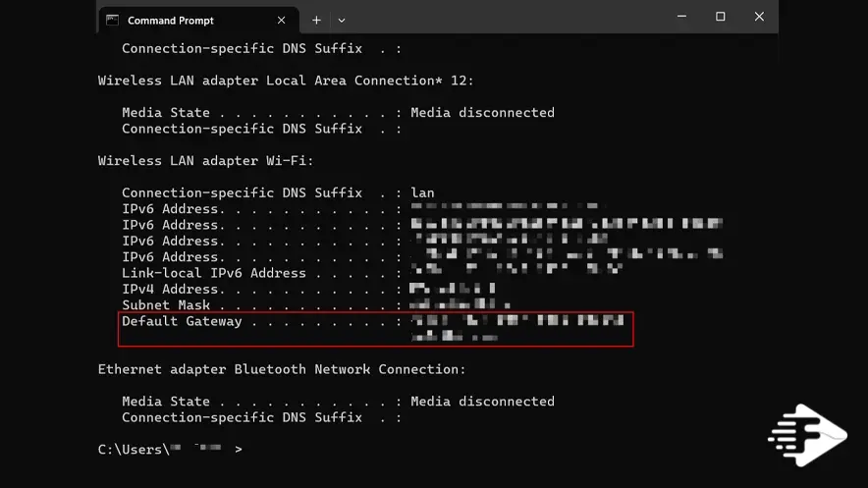Click Media disconnected under Local Area Connection* 12
Viewport: 868px width, 488px height.
(482, 113)
